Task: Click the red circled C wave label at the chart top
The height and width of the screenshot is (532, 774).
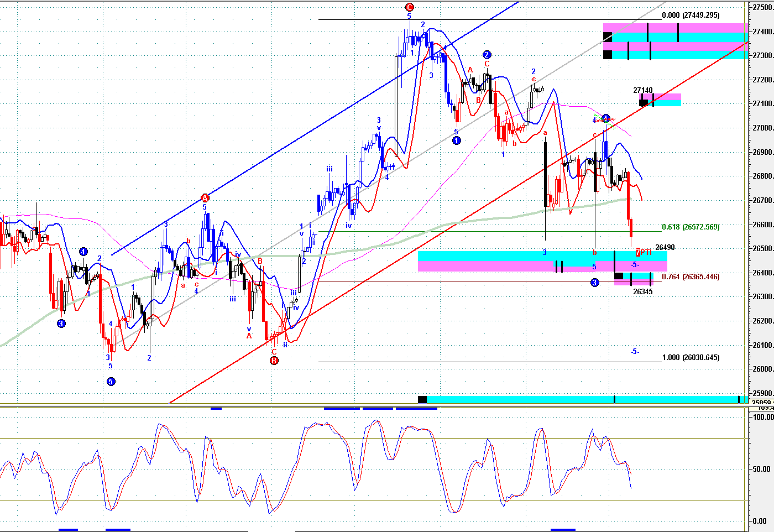Action: (409, 7)
